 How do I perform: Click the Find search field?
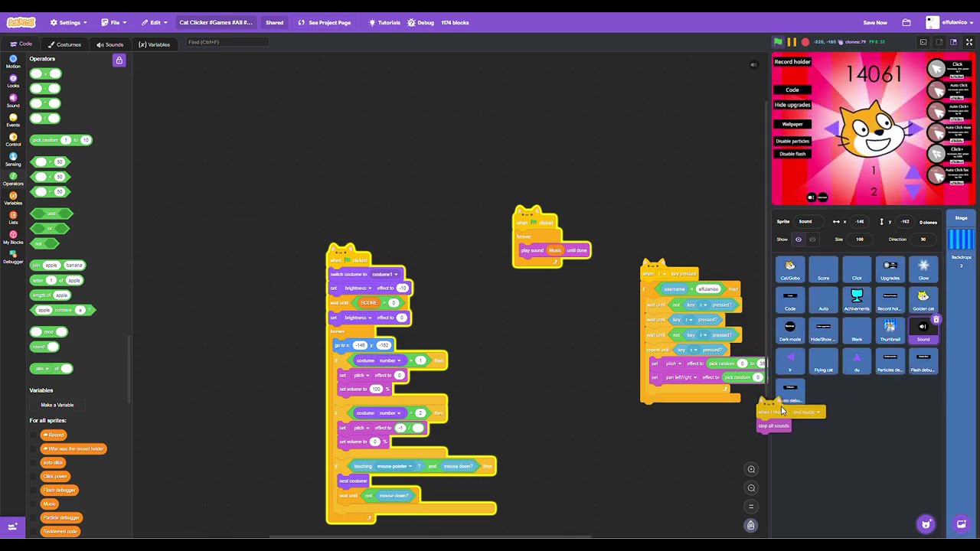click(227, 42)
